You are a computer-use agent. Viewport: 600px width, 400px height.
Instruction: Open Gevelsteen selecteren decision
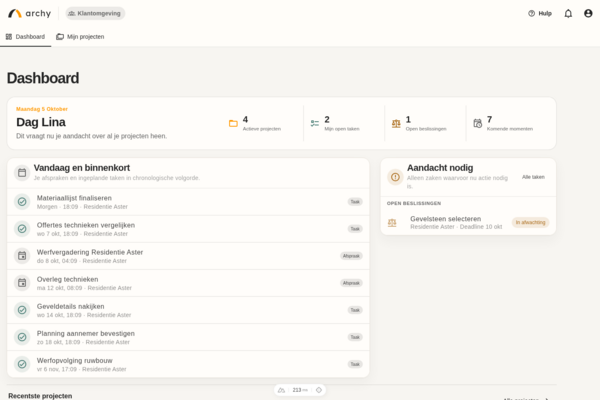tap(468, 222)
